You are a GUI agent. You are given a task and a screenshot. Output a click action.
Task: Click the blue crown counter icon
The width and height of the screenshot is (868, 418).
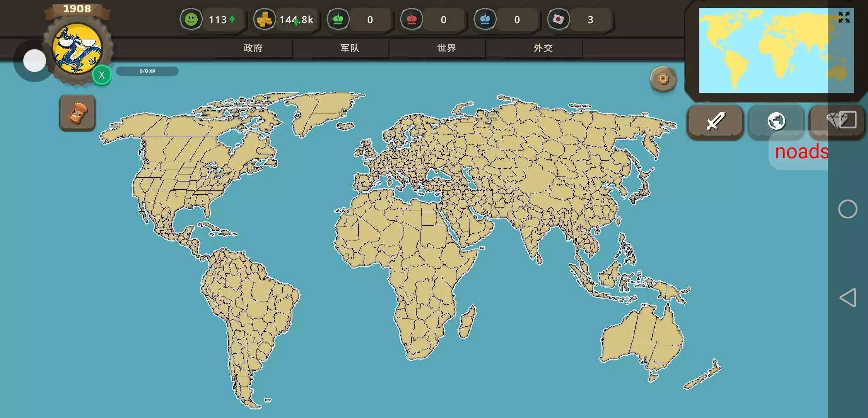[485, 19]
